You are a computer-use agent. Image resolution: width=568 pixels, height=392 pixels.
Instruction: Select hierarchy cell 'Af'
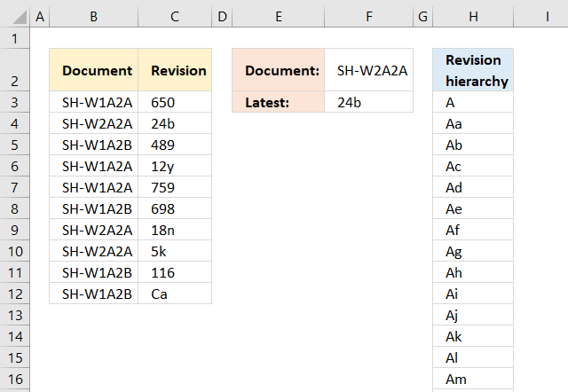pyautogui.click(x=473, y=230)
